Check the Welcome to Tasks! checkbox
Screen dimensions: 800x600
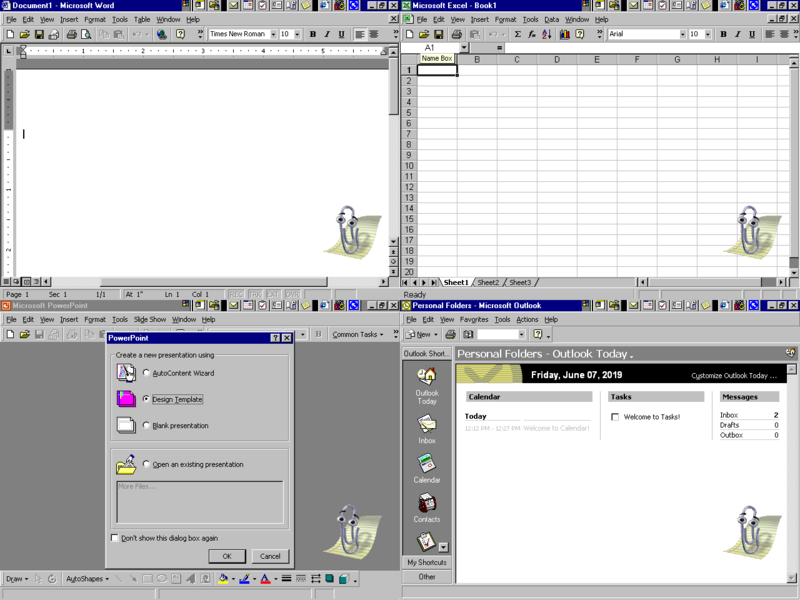615,417
